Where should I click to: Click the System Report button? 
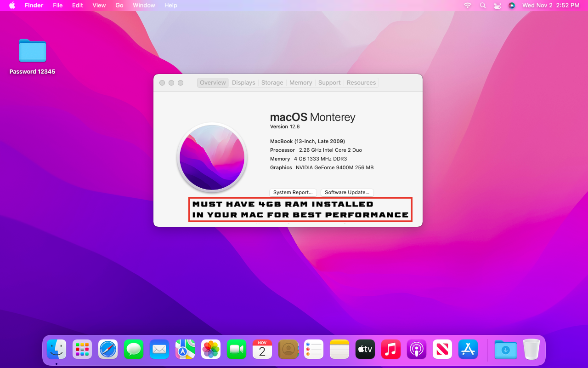click(x=293, y=192)
